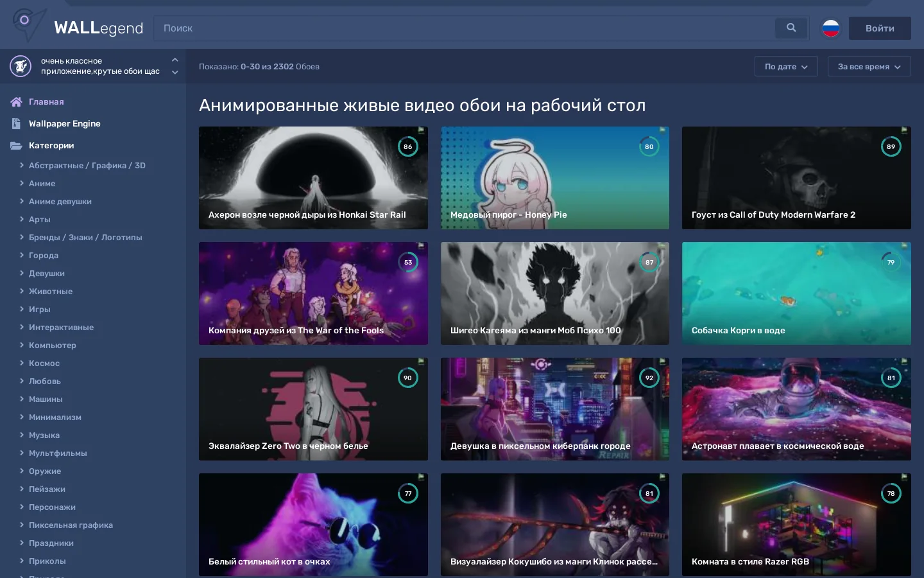Expand Бренды / Знаки / Логотипы chevron
The image size is (924, 578).
point(22,237)
